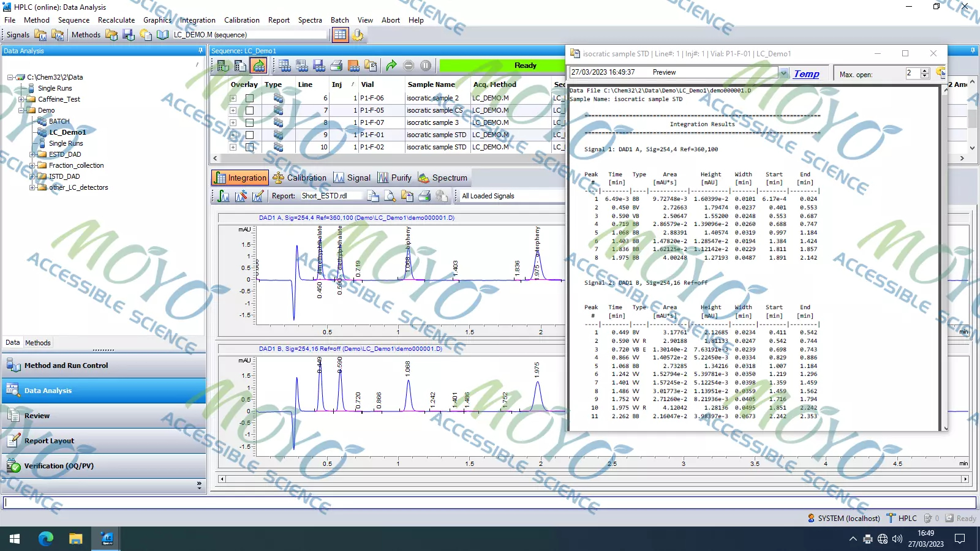This screenshot has width=980, height=551.
Task: Open Verification (OQ/PV) view
Action: click(x=104, y=466)
